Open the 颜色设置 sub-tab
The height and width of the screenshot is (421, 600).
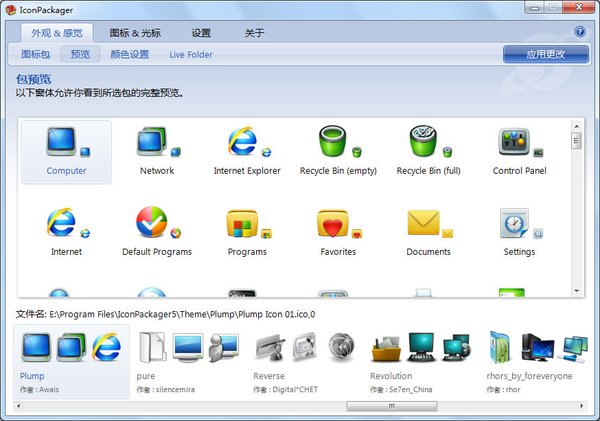130,54
